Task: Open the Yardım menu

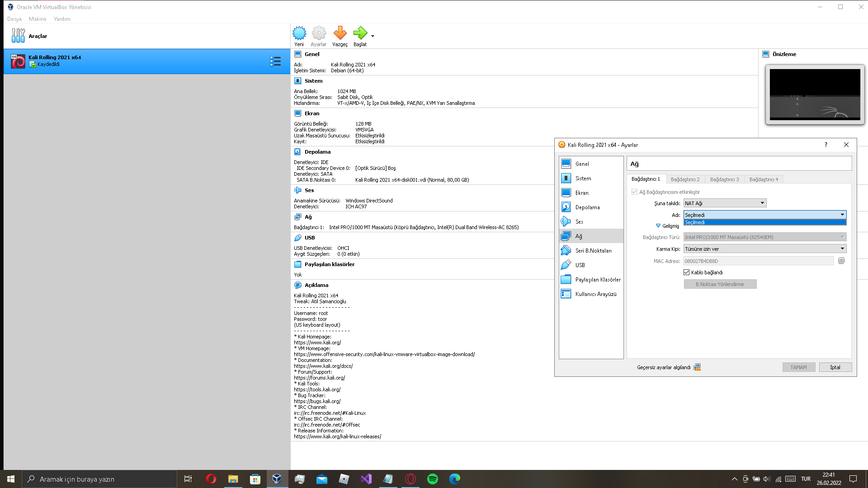Action: click(62, 19)
